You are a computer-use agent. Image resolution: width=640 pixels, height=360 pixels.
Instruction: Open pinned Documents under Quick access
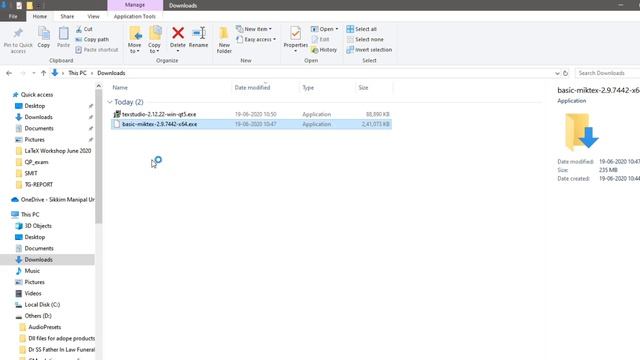click(39, 128)
